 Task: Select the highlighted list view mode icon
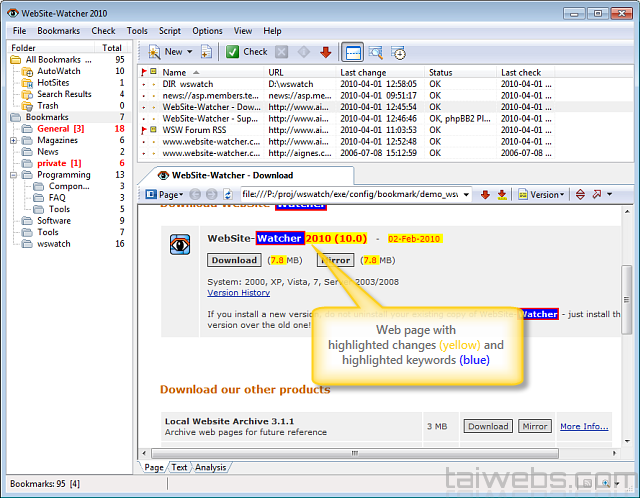353,52
